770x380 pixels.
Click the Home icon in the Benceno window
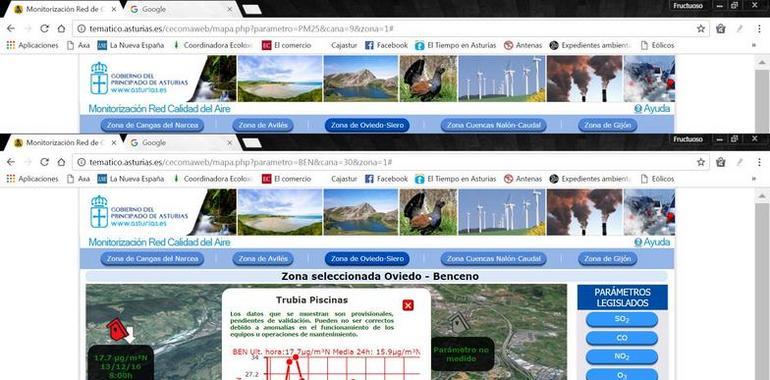click(x=61, y=162)
